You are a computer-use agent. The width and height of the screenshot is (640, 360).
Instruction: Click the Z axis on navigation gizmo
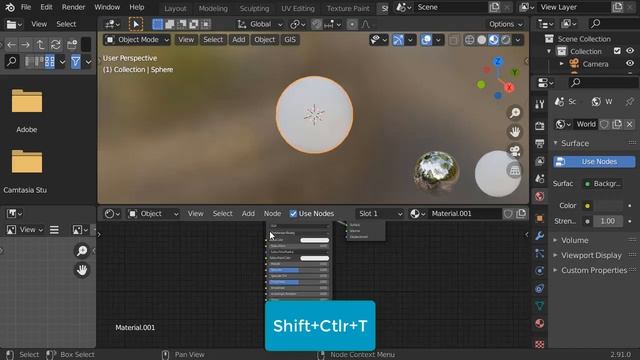[498, 62]
